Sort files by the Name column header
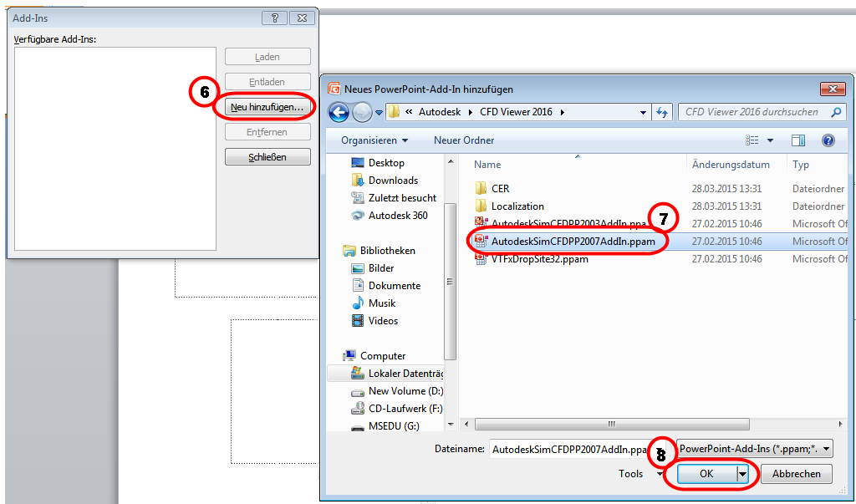Viewport: 856px width, 504px height. click(x=487, y=165)
